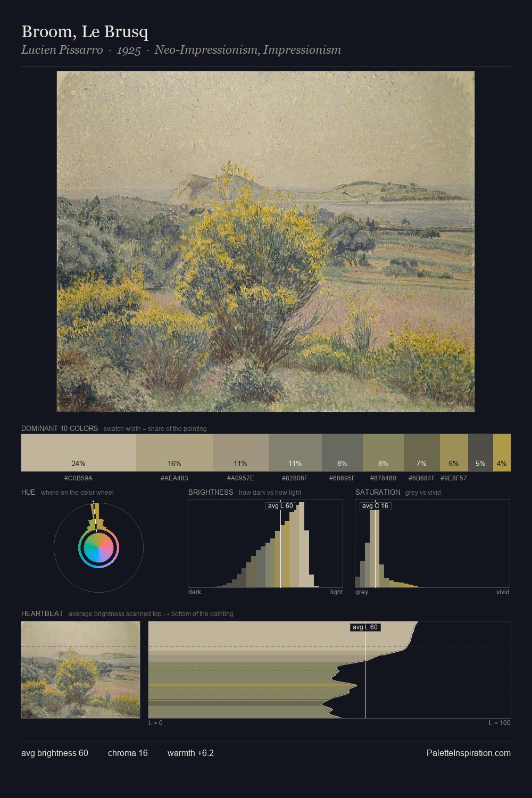Click the hex code #68695F
This screenshot has height=798, width=532.
[342, 478]
